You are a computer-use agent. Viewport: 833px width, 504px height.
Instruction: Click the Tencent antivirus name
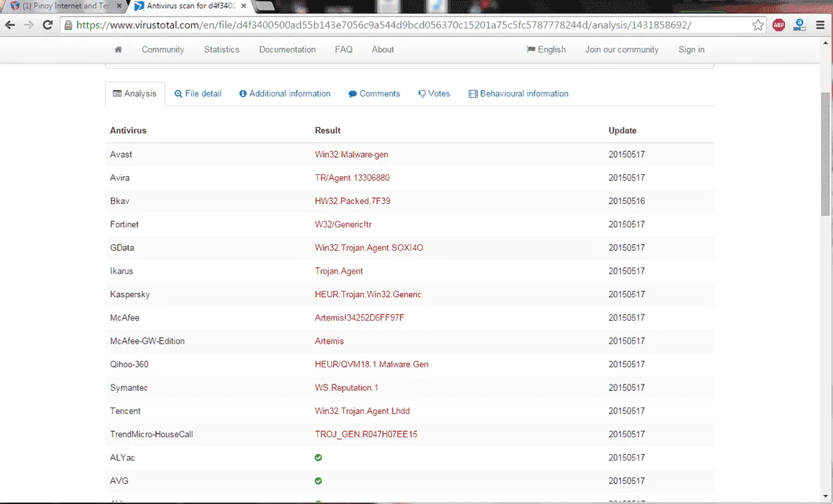tap(125, 412)
